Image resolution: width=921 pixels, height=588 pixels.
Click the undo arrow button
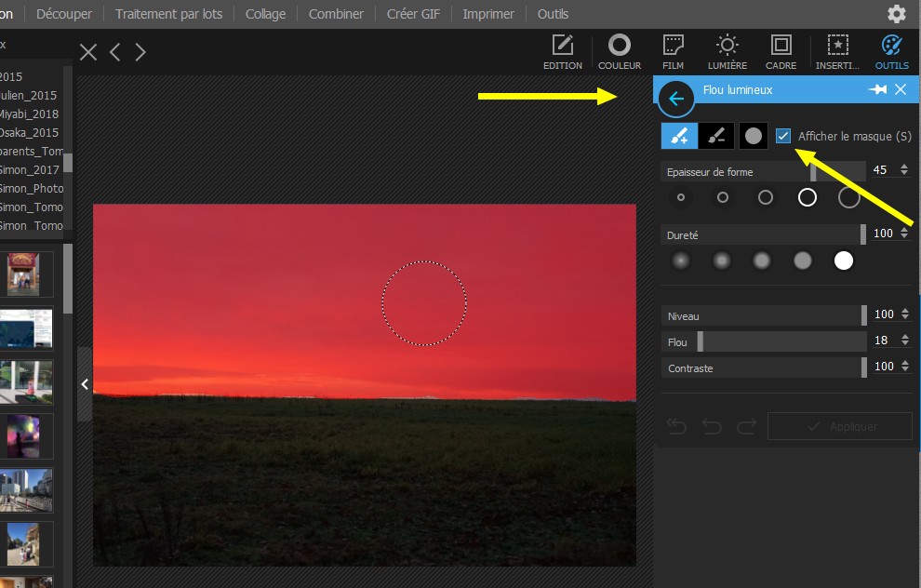point(712,426)
